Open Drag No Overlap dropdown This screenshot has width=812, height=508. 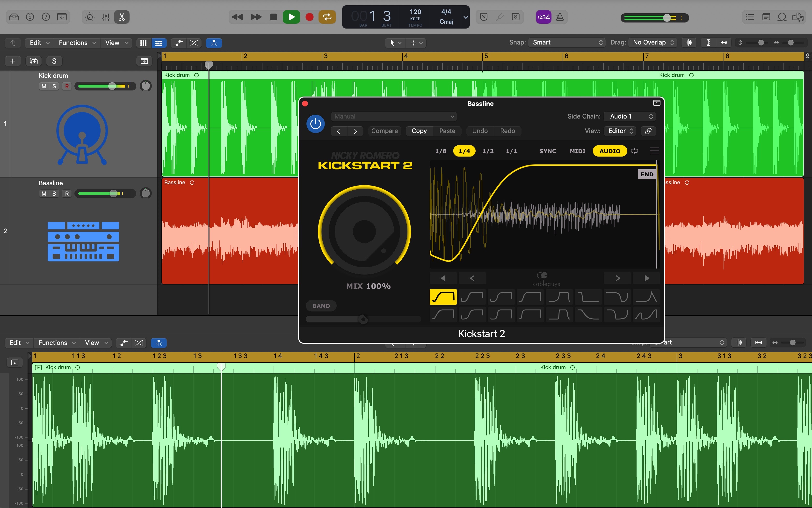653,42
